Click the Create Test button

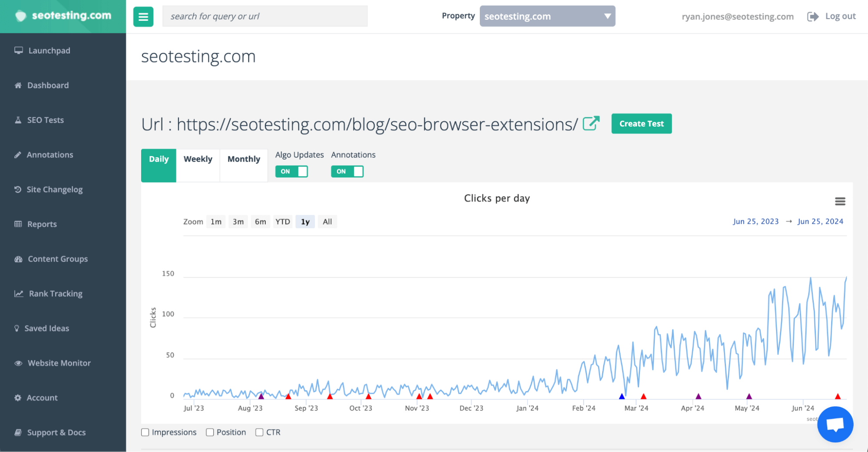[641, 123]
